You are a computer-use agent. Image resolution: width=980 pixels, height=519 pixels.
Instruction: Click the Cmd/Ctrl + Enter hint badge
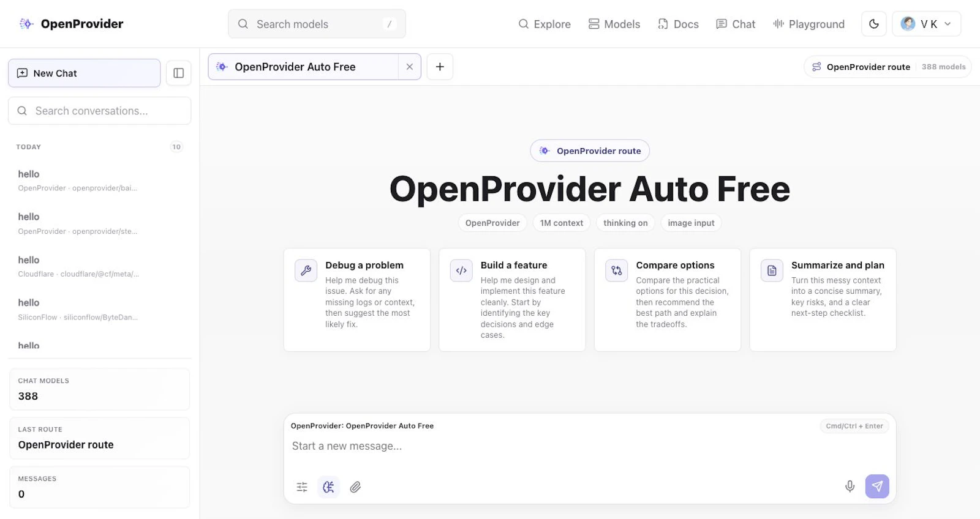pyautogui.click(x=854, y=426)
